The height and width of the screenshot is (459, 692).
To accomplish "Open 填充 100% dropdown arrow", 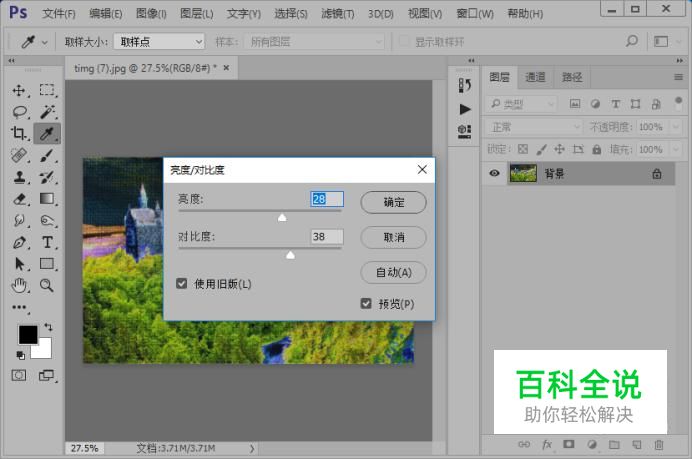I will tap(676, 149).
